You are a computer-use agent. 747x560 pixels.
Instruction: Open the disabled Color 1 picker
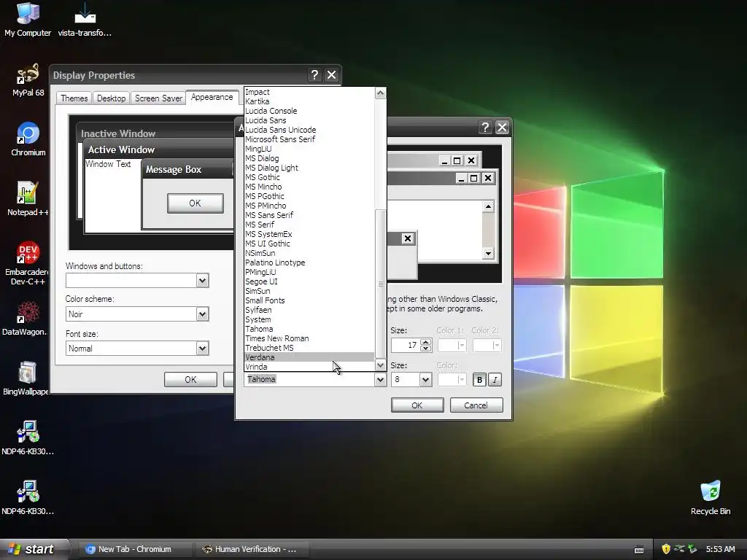coord(451,345)
